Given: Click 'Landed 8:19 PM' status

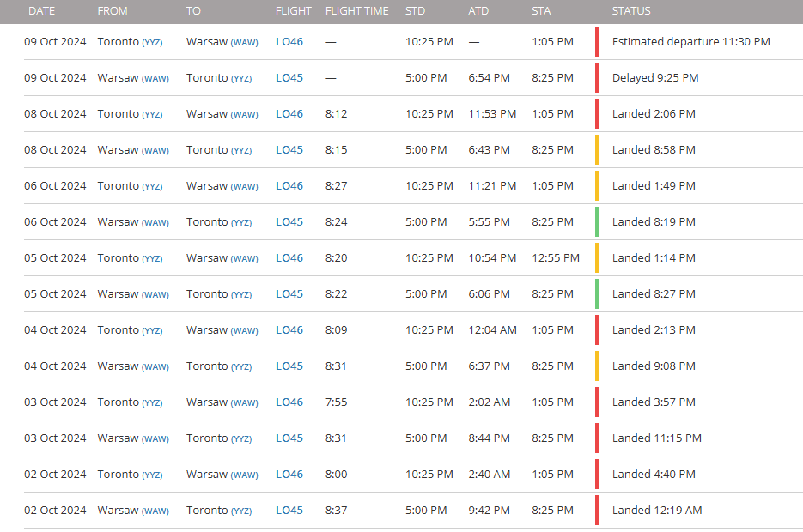Looking at the screenshot, I should point(654,222).
